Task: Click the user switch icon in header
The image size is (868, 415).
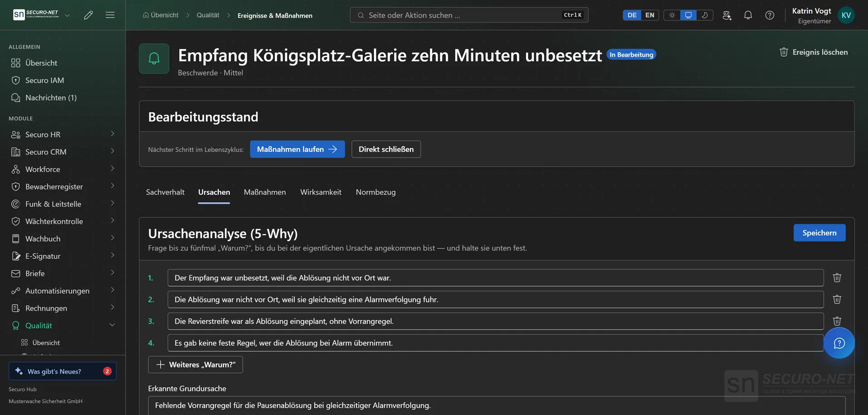Action: (x=727, y=15)
